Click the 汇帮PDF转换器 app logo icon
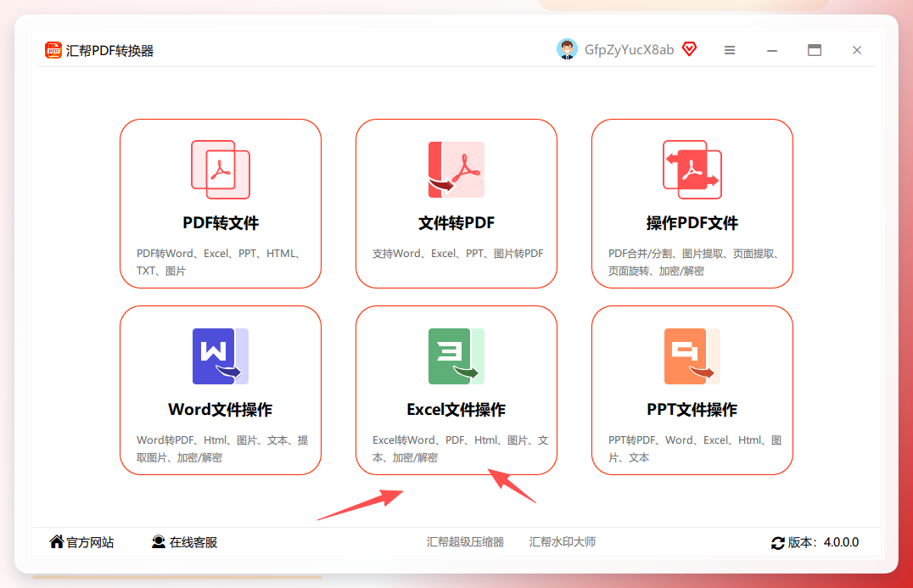 53,50
